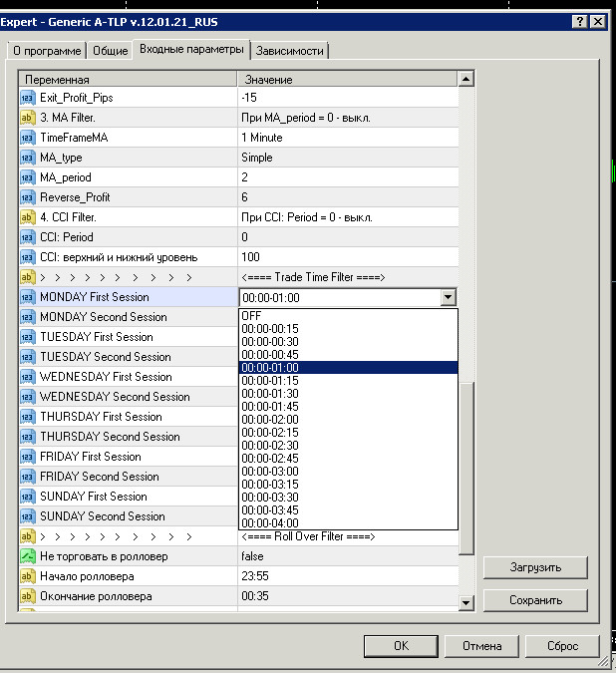This screenshot has width=616, height=674.
Task: Click the icon next to MONDAY Second Session
Action: [27, 317]
